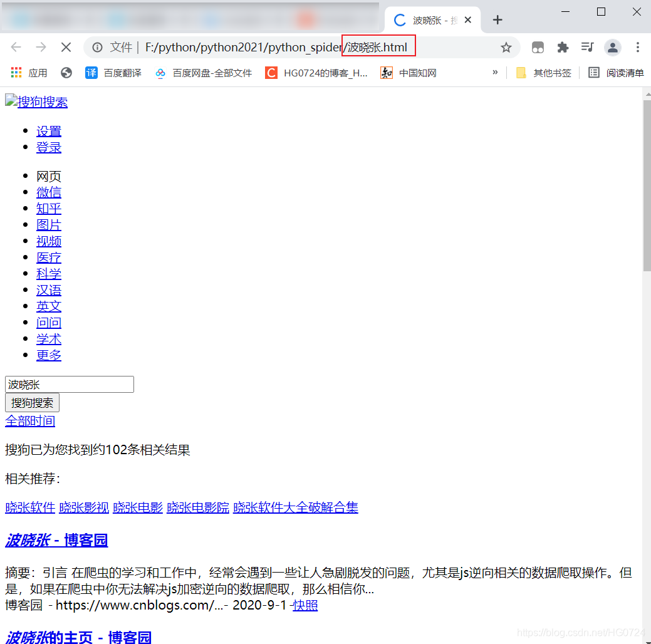Click the file info icon in address bar
The height and width of the screenshot is (644, 651).
(97, 48)
